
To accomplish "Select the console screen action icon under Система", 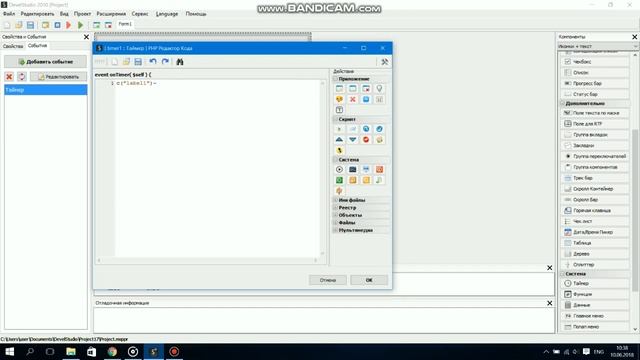I will point(353,169).
